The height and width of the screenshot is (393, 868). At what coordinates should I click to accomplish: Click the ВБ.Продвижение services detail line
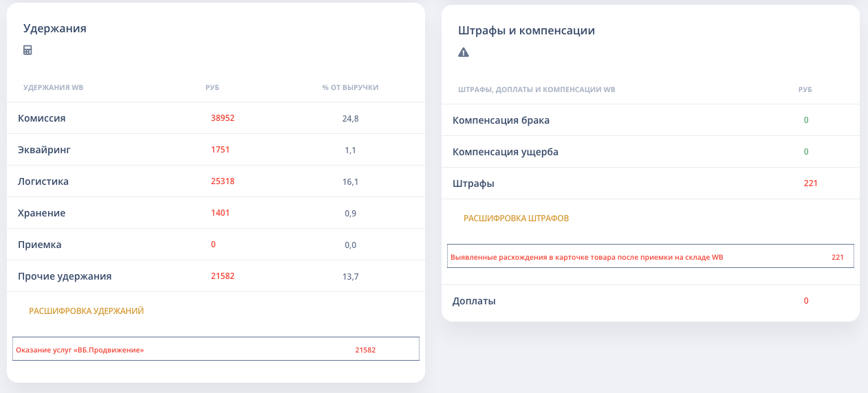[216, 348]
